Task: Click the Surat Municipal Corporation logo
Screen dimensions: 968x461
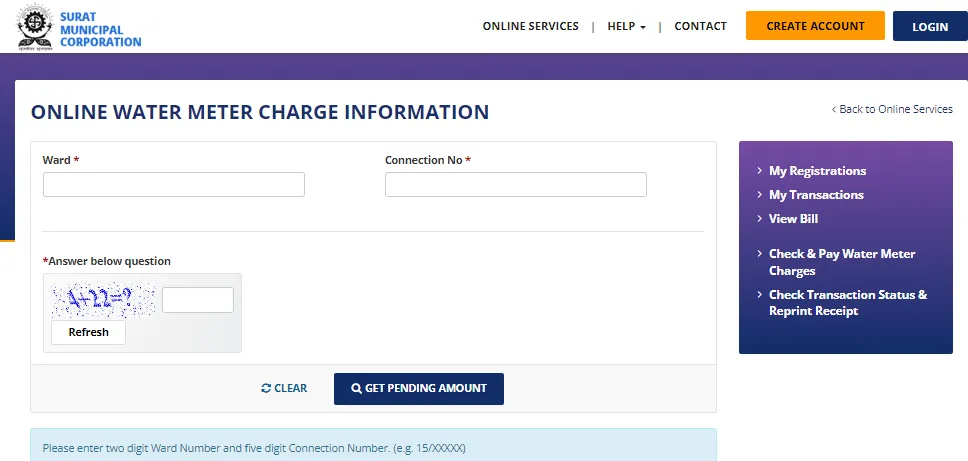Action: coord(38,28)
